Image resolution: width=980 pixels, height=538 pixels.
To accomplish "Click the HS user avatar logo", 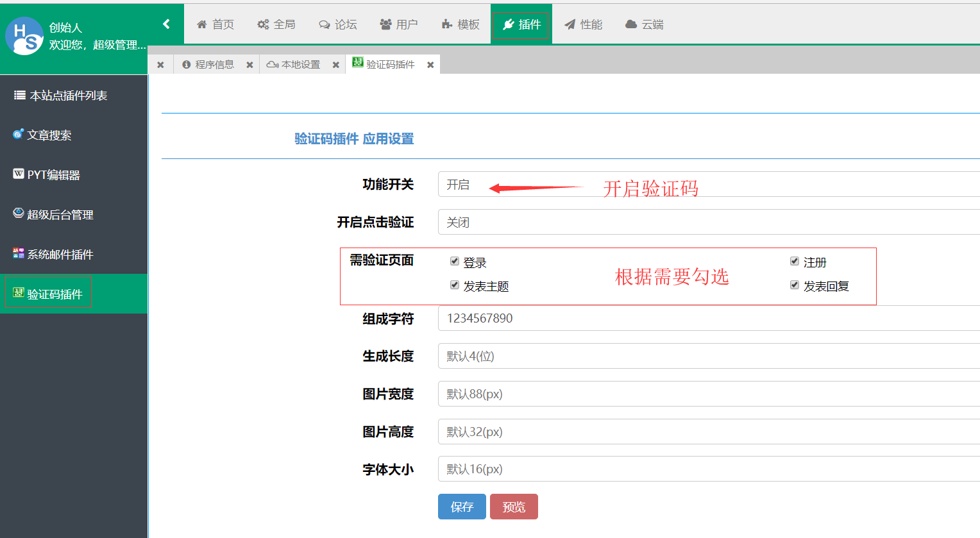I will pyautogui.click(x=24, y=36).
